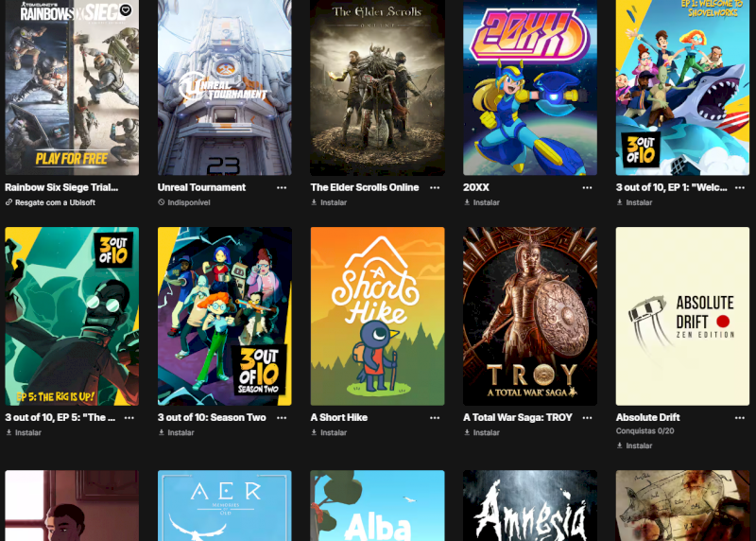Click the 3 out of 10, EP 1 title

pos(672,187)
